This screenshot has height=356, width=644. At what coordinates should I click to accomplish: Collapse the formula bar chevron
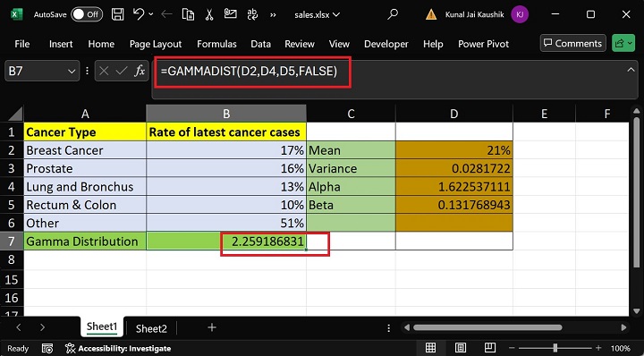[631, 70]
